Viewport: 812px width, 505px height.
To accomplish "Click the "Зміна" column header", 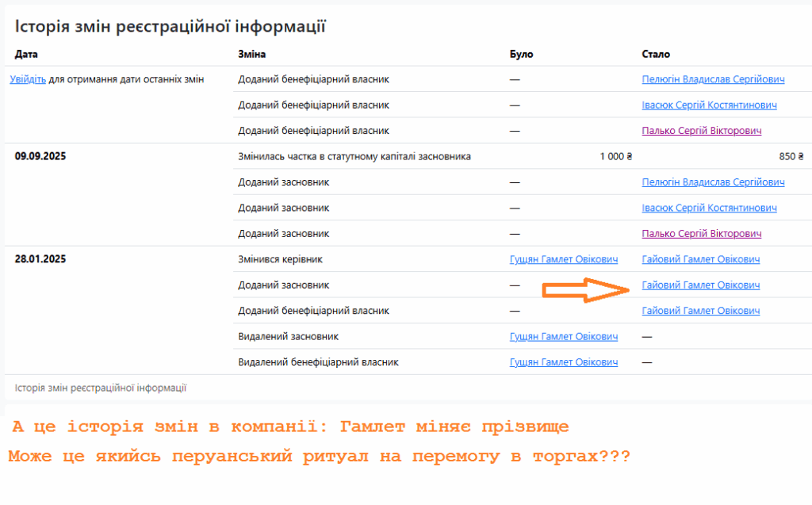I will 251,54.
